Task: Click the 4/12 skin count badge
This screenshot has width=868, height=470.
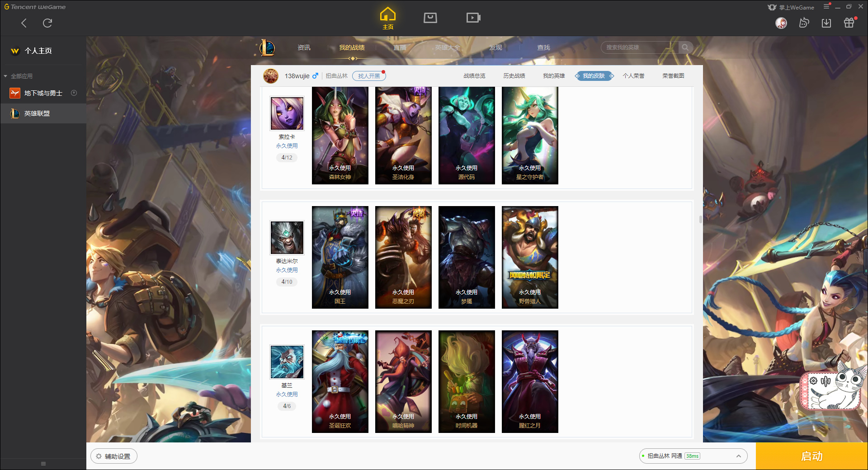Action: click(287, 158)
